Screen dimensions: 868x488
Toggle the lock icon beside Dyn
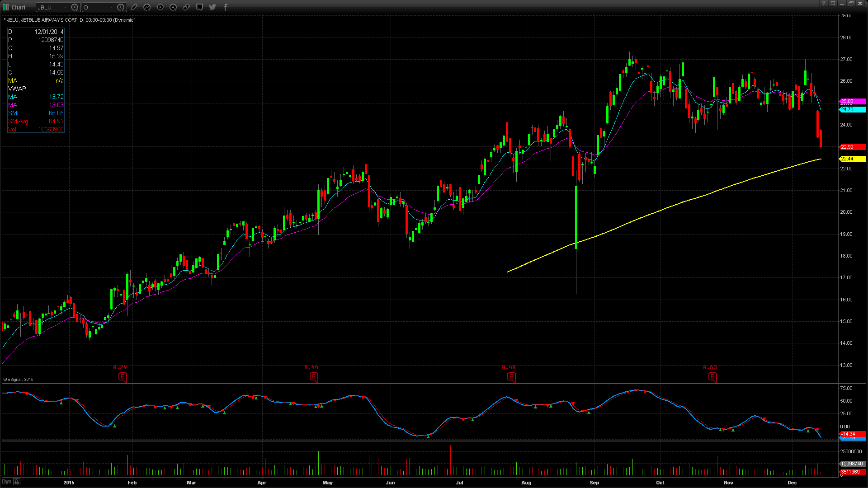17,482
